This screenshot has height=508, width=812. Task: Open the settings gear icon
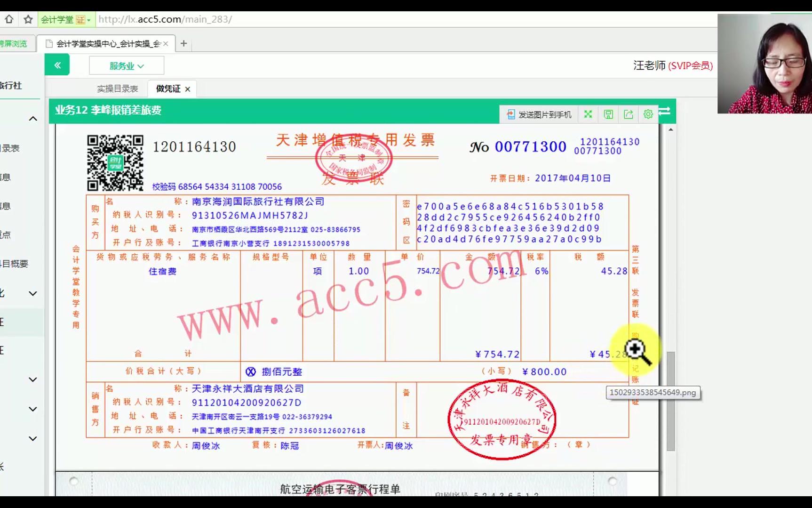[x=648, y=114]
